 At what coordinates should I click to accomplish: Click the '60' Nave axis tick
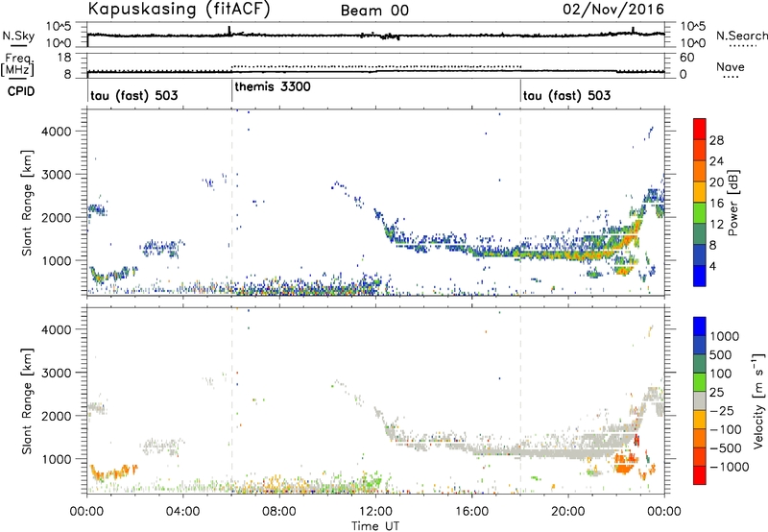(686, 58)
